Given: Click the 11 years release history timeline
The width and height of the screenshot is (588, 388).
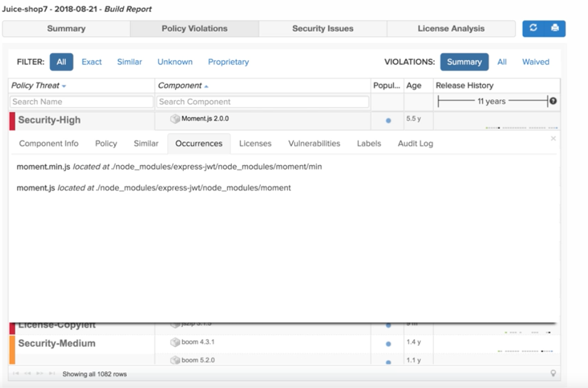Looking at the screenshot, I should (491, 101).
